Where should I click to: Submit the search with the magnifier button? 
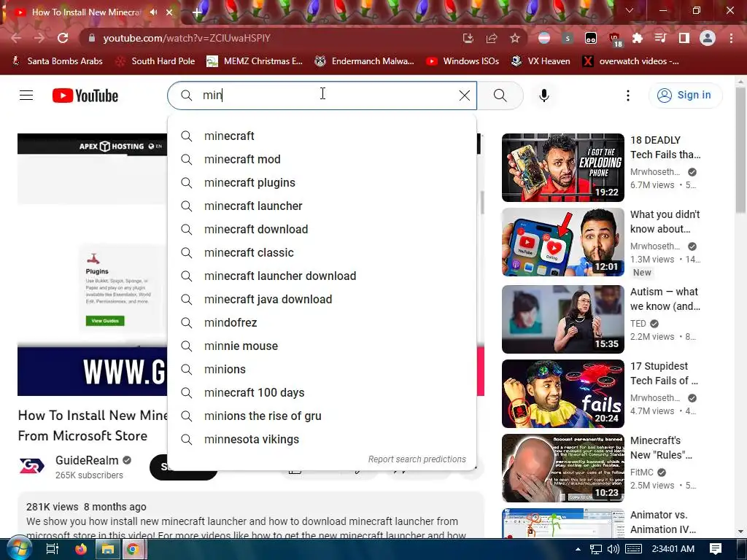coord(500,96)
